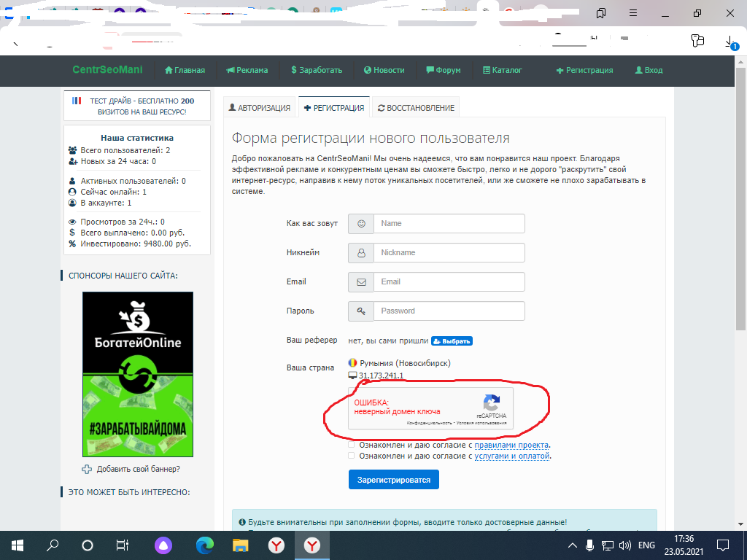747x560 pixels.
Task: Open 'Заработать' in the top navigation
Action: pos(316,70)
